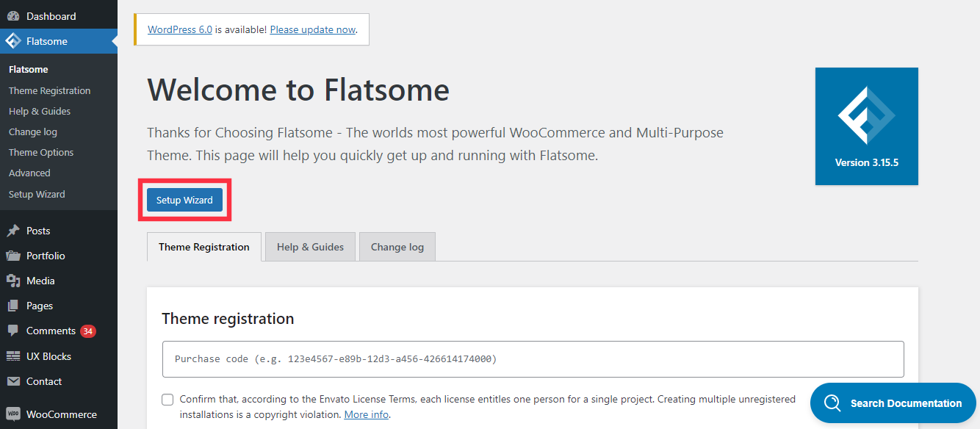Click the Dashboard gauge icon
The image size is (980, 429).
pos(13,16)
